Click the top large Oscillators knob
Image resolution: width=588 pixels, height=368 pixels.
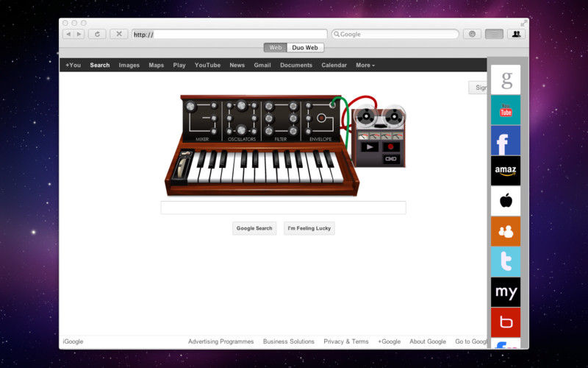coord(242,105)
